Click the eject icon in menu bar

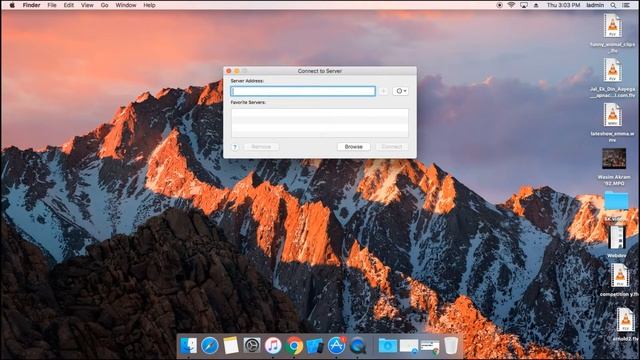tap(536, 5)
